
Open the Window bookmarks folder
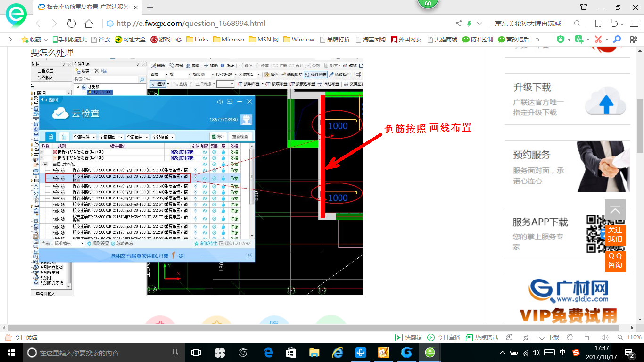tap(298, 40)
